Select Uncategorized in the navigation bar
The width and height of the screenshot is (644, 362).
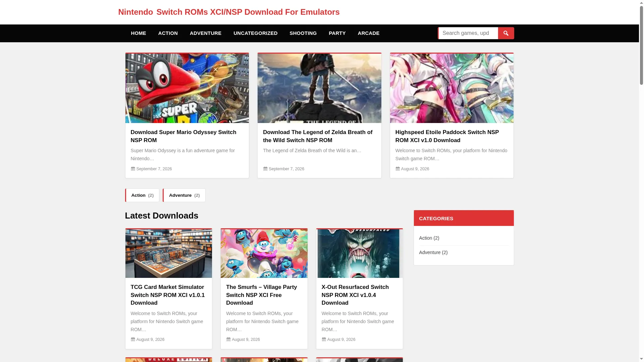(256, 33)
